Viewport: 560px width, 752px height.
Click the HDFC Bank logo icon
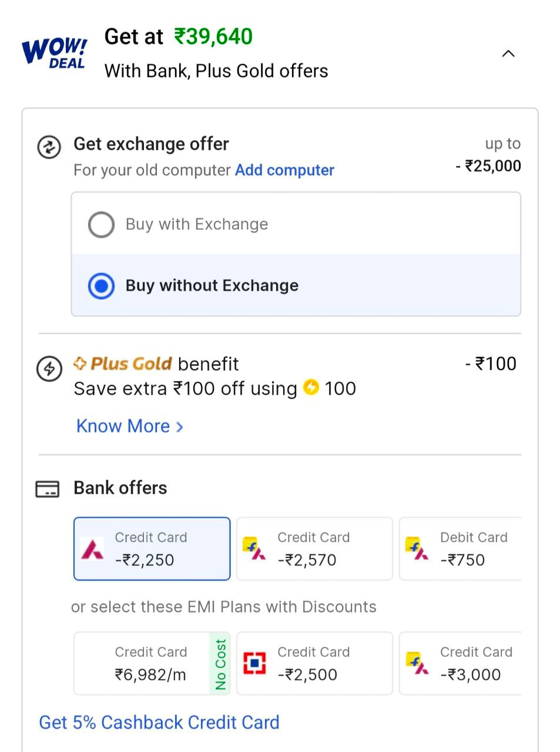click(254, 663)
